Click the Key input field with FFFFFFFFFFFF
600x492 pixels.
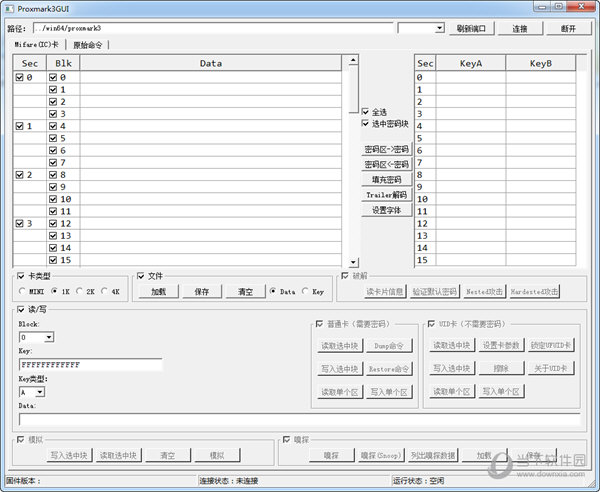pos(90,365)
